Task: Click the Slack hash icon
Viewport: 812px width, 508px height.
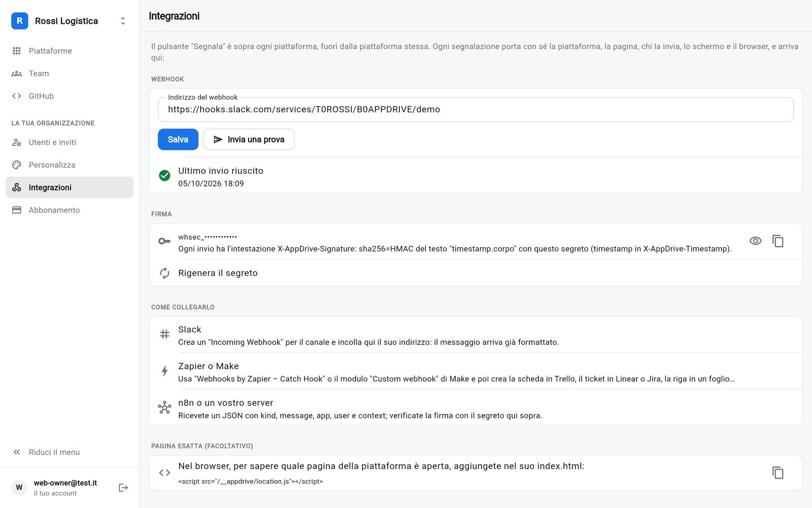Action: pos(164,334)
